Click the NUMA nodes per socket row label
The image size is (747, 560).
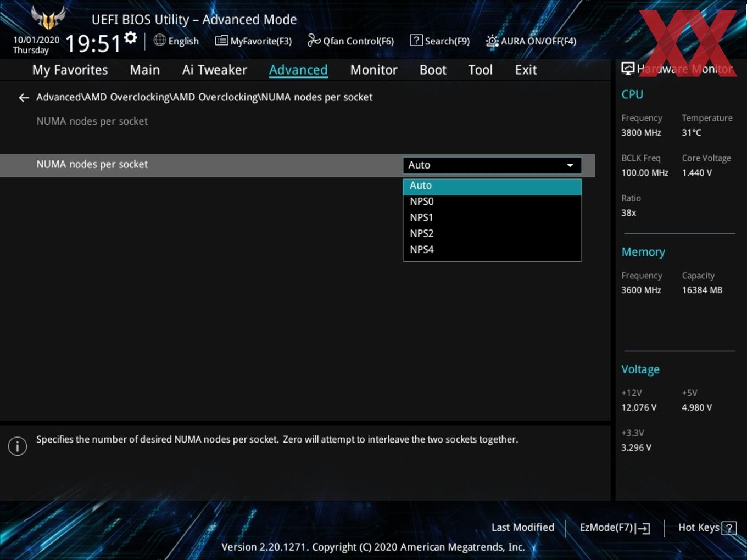(92, 164)
